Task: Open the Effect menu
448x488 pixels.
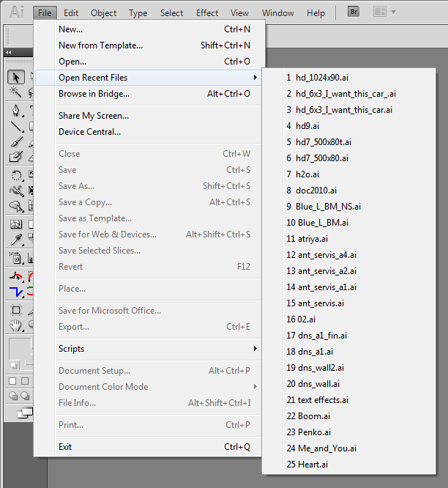Action: (x=207, y=13)
